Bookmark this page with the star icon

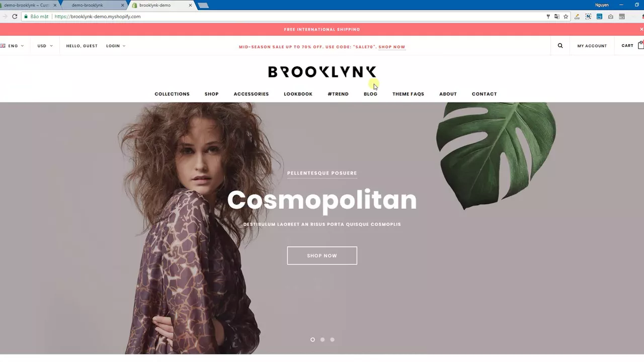tap(566, 17)
